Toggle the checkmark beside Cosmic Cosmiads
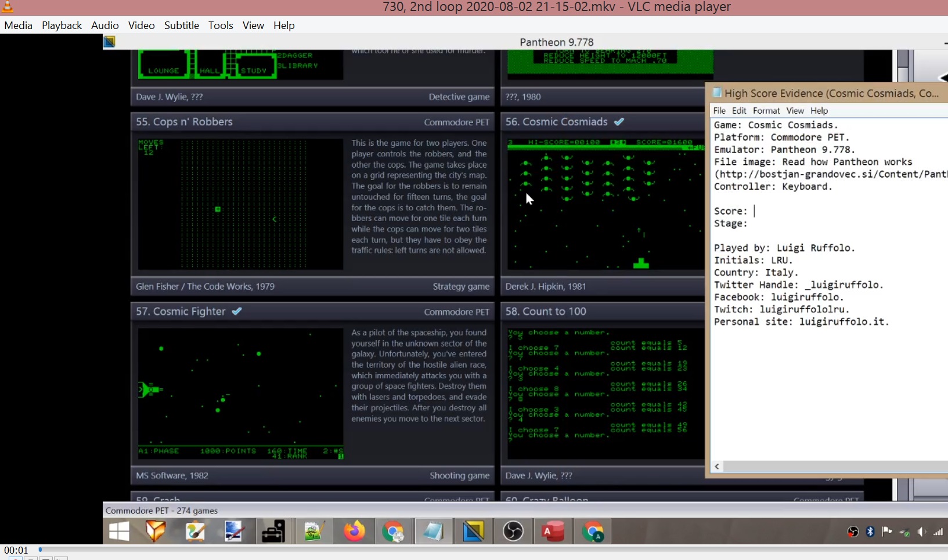Screen dimensions: 948x560 (619, 122)
